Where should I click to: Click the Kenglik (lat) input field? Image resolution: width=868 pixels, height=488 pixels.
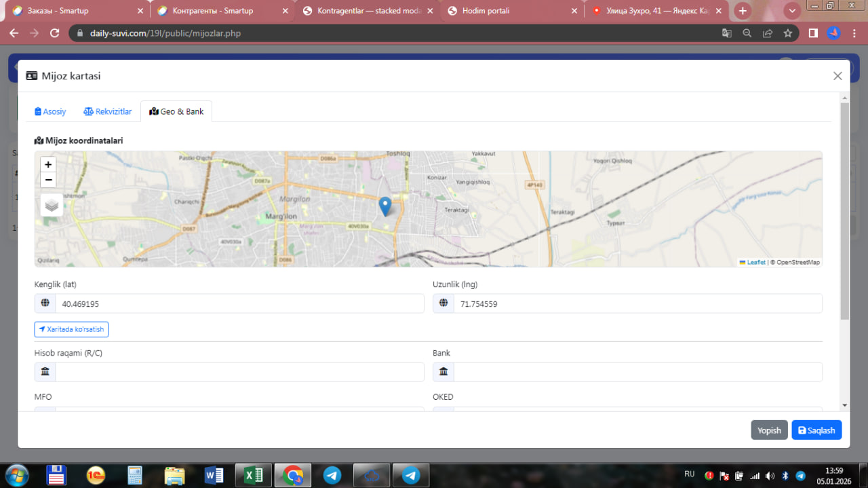point(239,304)
